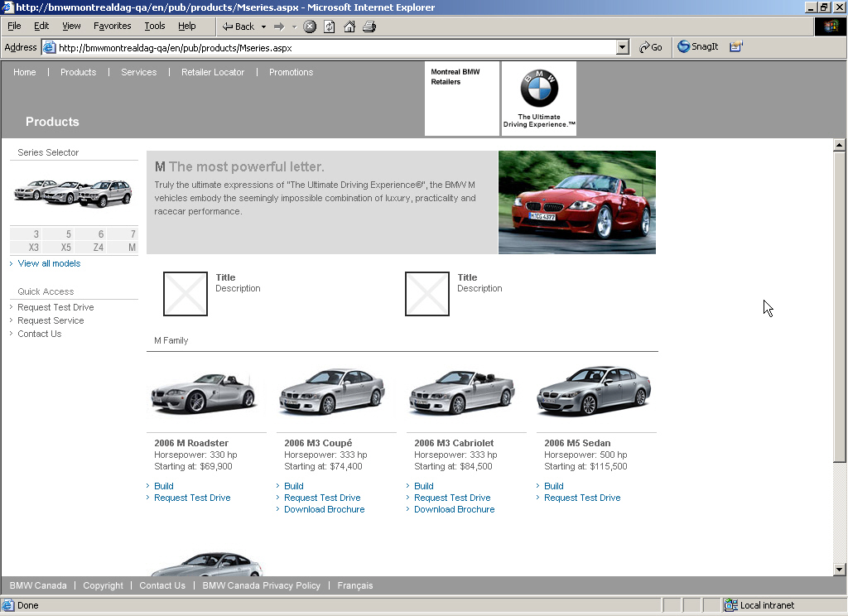Open Promotions navigation link
Viewport: 848px width, 616px height.
[291, 73]
